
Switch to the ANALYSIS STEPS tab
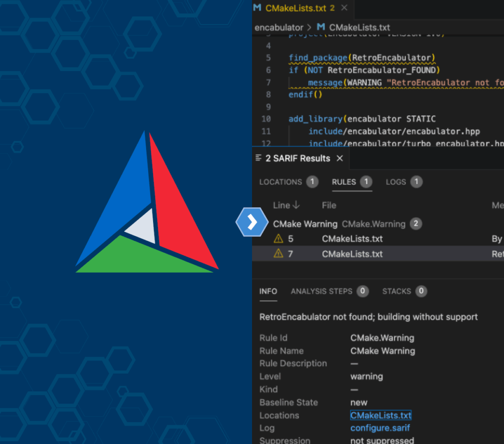[322, 291]
